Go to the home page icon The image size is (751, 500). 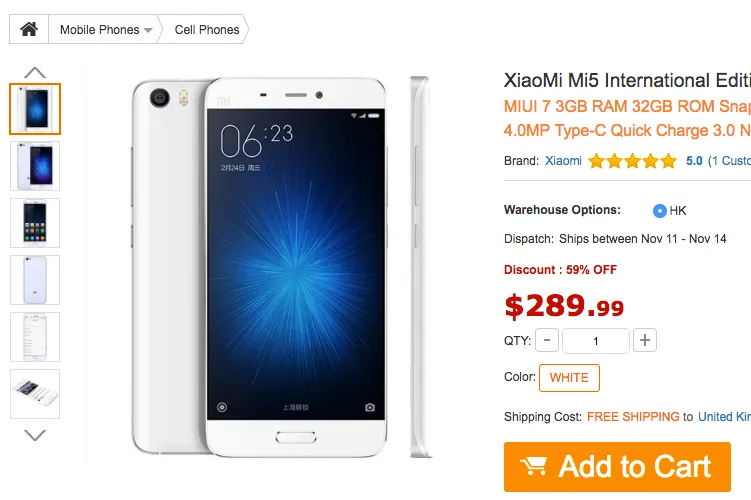[29, 29]
